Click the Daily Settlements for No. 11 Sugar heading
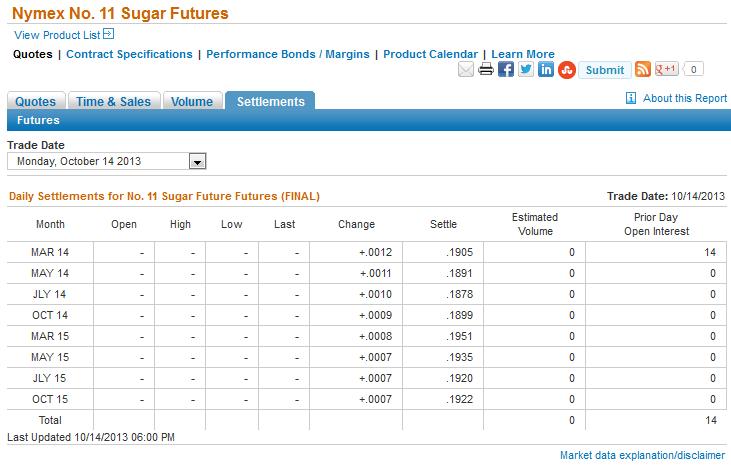Image resolution: width=731 pixels, height=465 pixels. pos(164,196)
